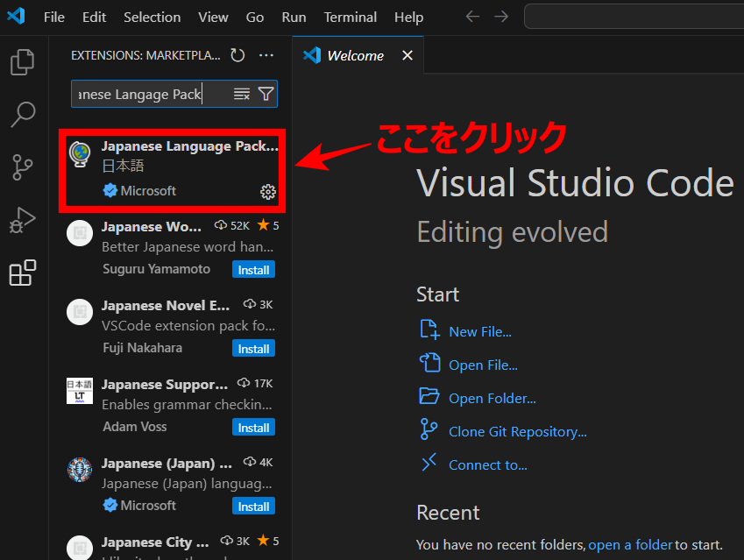Open the Go menu
The height and width of the screenshot is (560, 744).
click(x=255, y=17)
